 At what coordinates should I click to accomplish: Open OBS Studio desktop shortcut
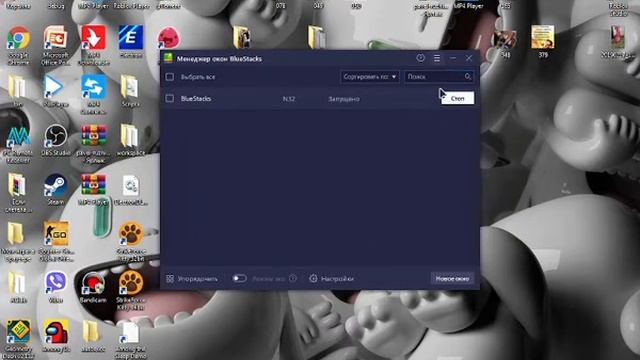56,136
